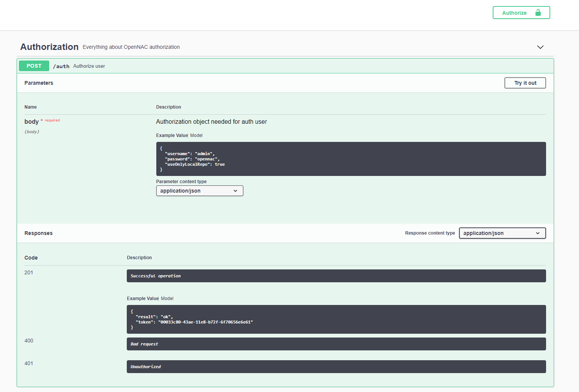Click the green POST method badge
This screenshot has width=579, height=392.
34,66
